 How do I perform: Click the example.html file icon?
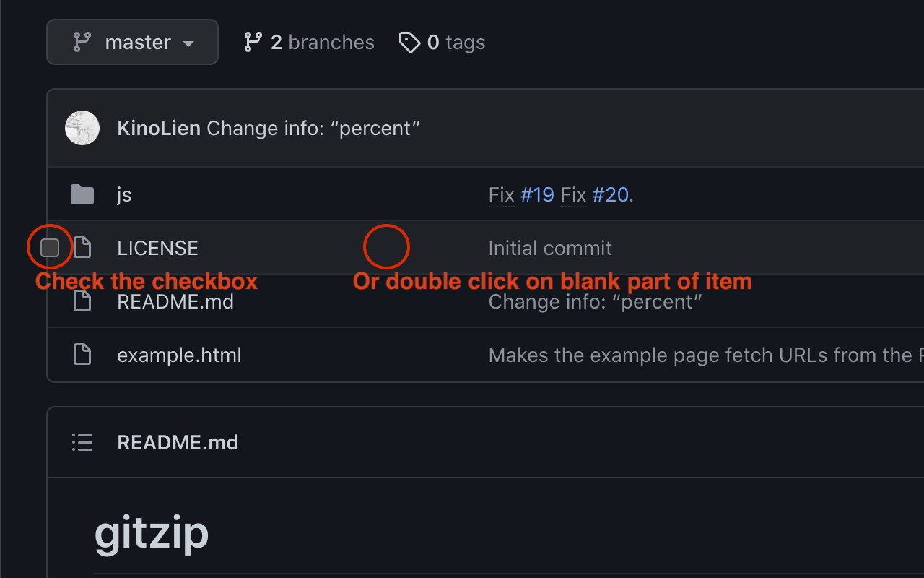point(82,355)
